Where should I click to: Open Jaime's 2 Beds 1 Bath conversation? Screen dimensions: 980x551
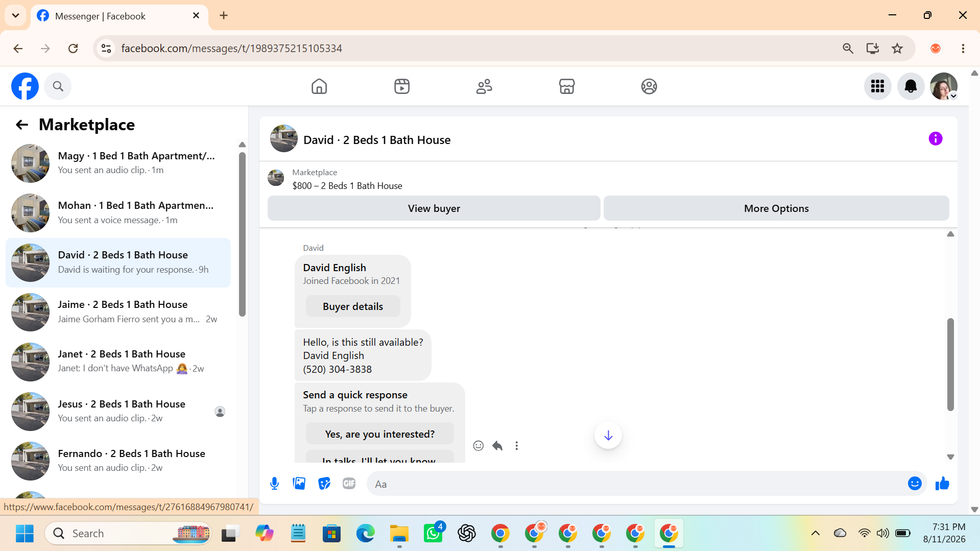[x=118, y=312]
